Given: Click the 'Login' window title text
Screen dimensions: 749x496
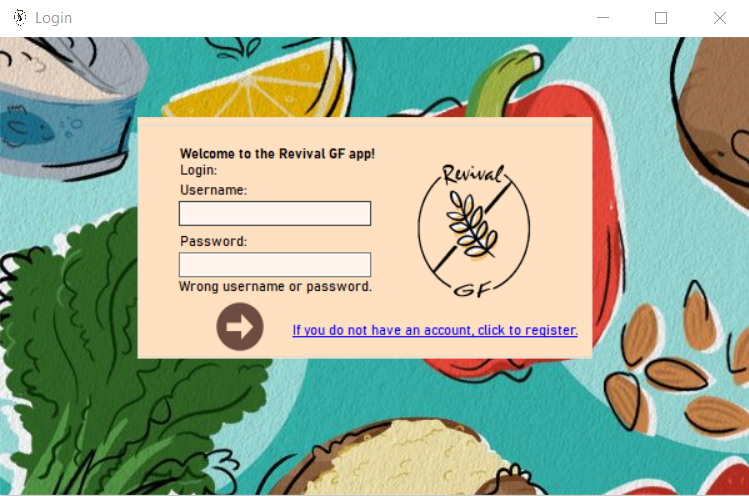Looking at the screenshot, I should coord(54,18).
